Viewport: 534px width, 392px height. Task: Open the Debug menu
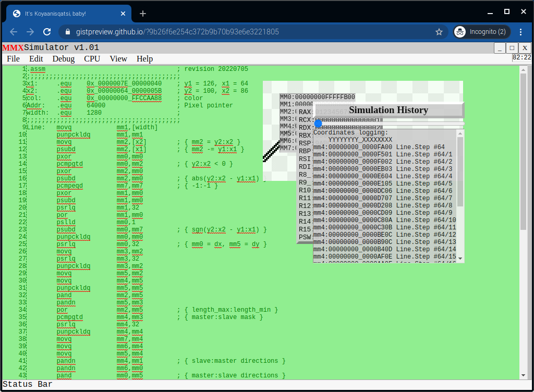pos(63,59)
